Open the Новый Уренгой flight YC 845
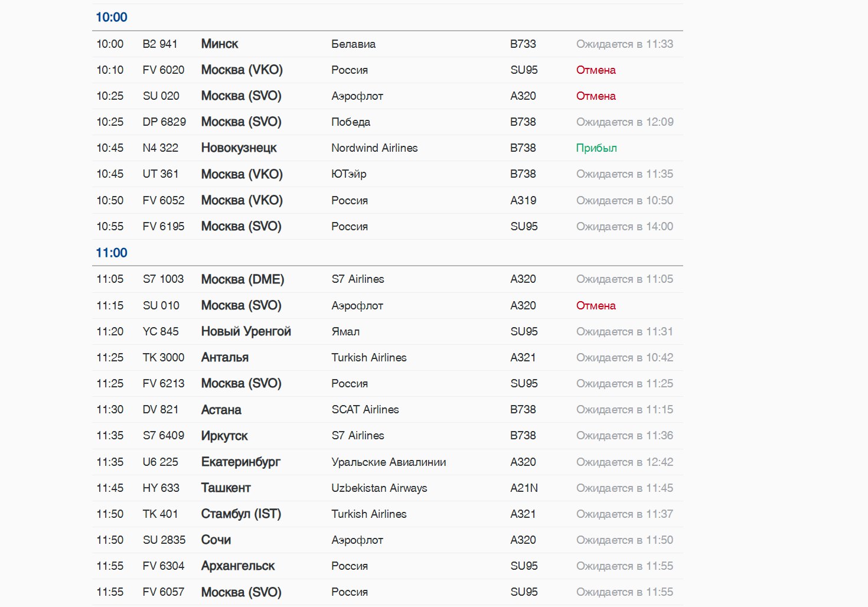Viewport: 868px width, 607px height. click(387, 331)
